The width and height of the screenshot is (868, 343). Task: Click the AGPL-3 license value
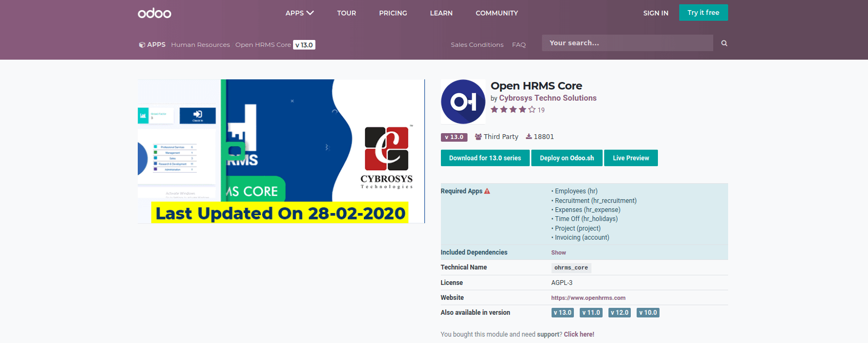[x=562, y=283]
